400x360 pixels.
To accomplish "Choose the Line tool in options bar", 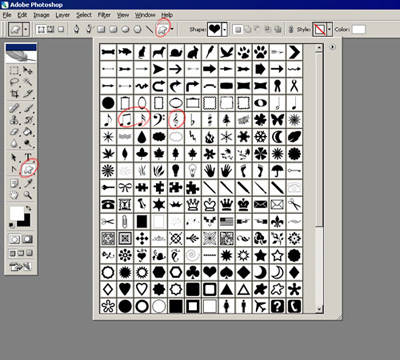I will click(x=149, y=29).
